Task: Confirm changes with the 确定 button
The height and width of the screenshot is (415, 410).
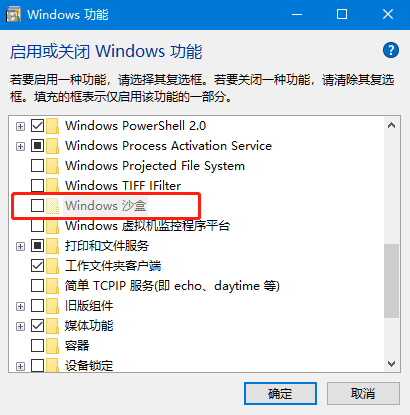Action: pyautogui.click(x=280, y=394)
